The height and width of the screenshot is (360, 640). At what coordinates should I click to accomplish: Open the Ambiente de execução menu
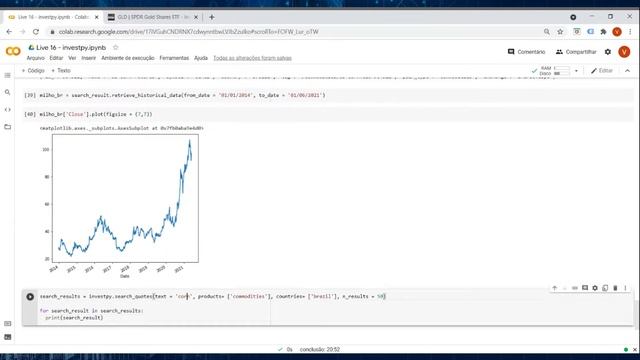128,58
